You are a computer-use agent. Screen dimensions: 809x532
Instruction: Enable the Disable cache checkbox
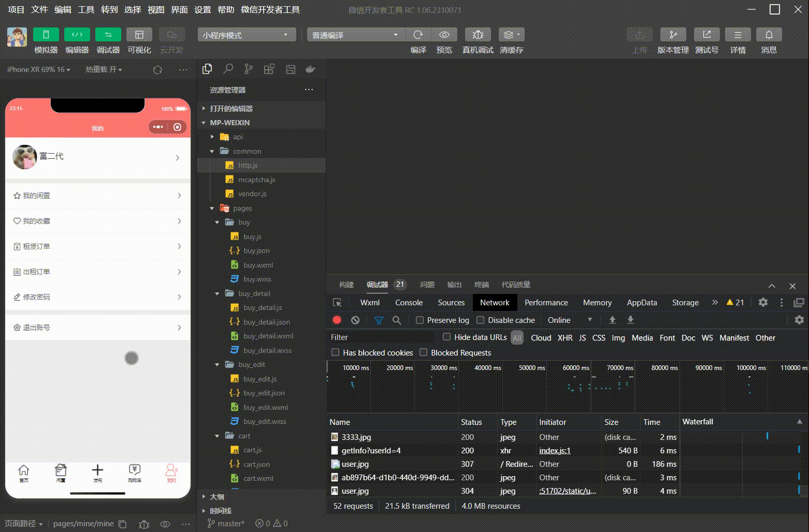(481, 320)
